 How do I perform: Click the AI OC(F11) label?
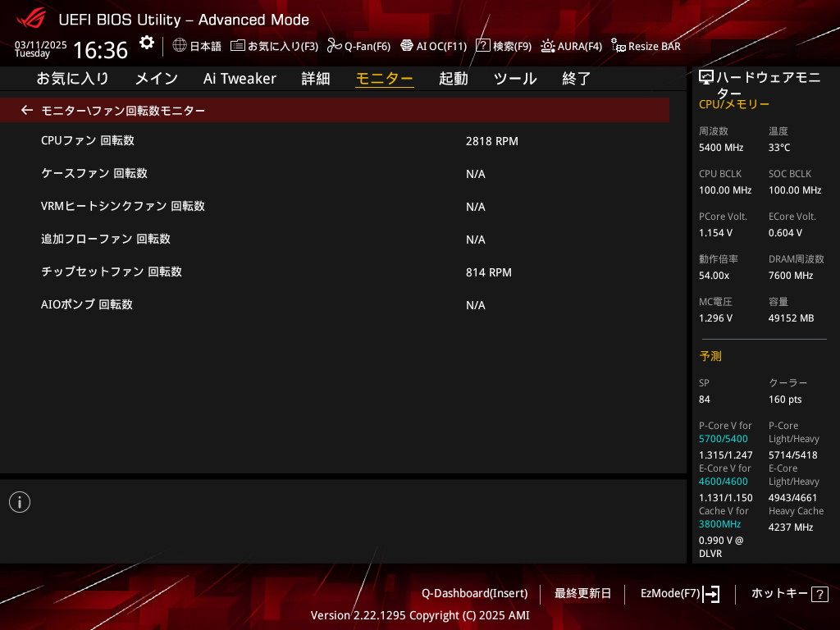coord(442,46)
